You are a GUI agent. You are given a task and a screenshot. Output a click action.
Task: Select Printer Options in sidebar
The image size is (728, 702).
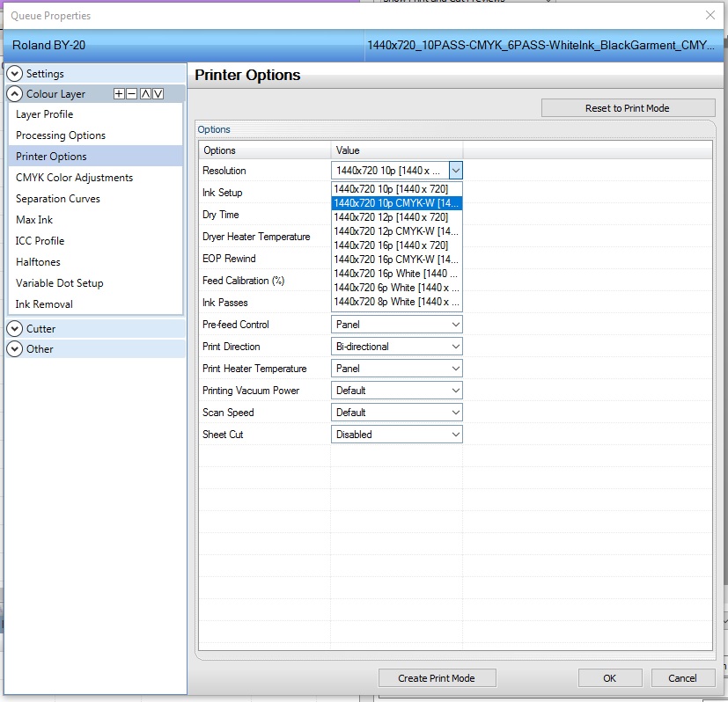point(95,157)
